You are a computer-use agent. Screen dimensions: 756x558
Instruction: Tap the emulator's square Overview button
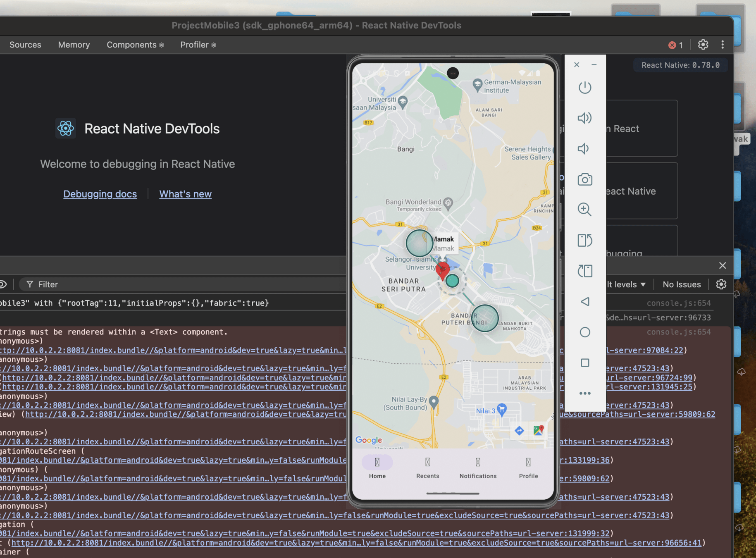(585, 363)
